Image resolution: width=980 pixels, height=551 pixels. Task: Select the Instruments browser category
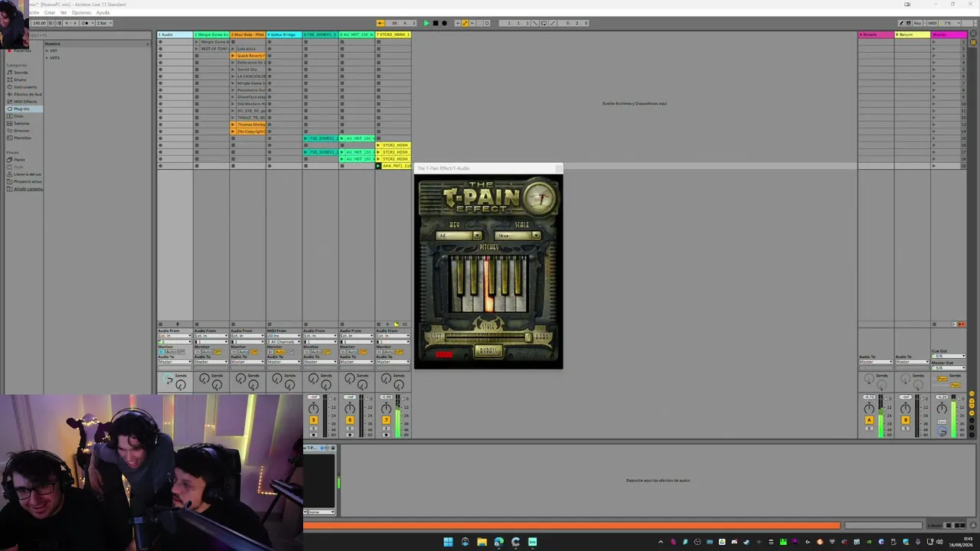click(x=24, y=87)
